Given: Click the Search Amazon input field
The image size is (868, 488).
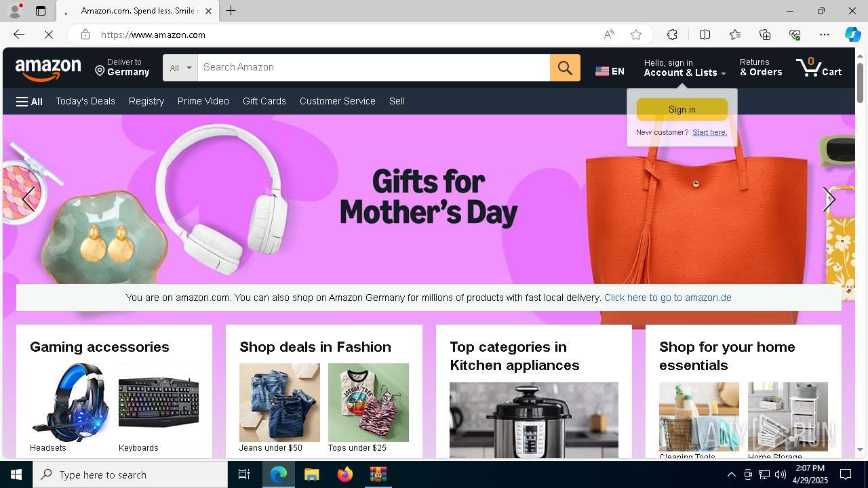Looking at the screenshot, I should [x=374, y=68].
